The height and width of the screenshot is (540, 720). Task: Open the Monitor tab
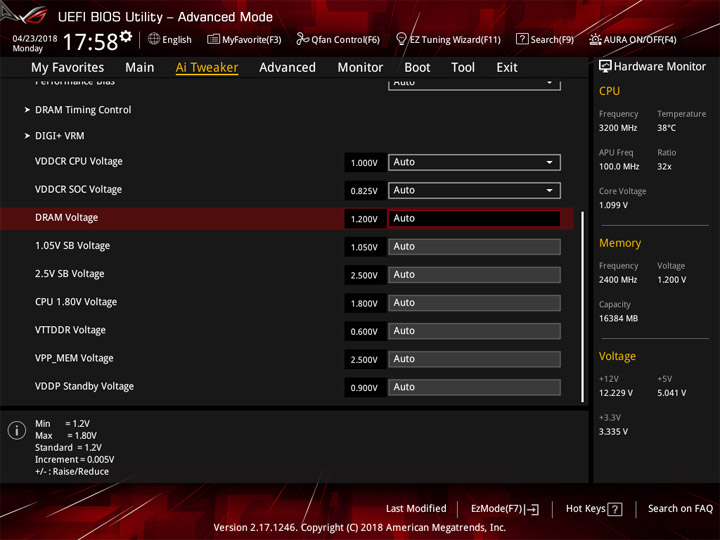click(x=360, y=68)
